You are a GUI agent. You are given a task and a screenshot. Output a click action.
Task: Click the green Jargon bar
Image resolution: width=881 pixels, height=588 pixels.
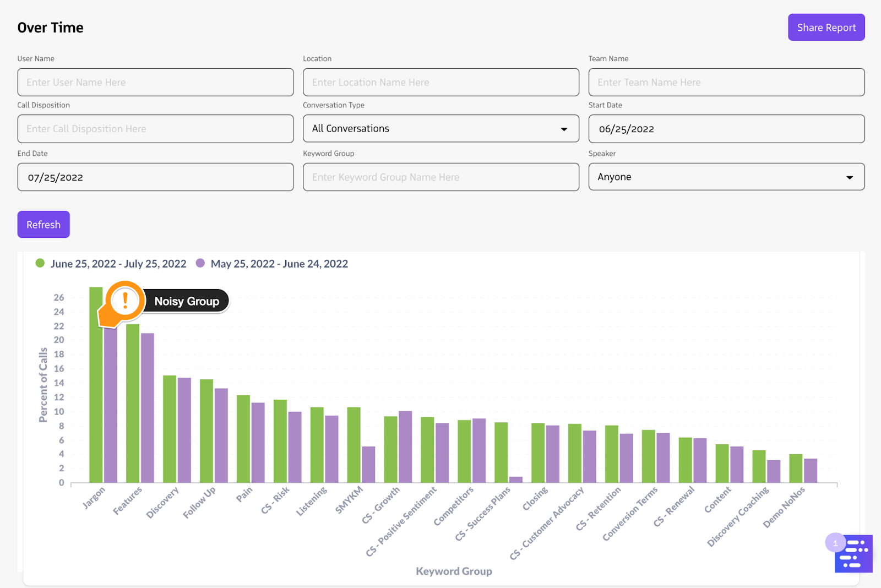click(95, 396)
